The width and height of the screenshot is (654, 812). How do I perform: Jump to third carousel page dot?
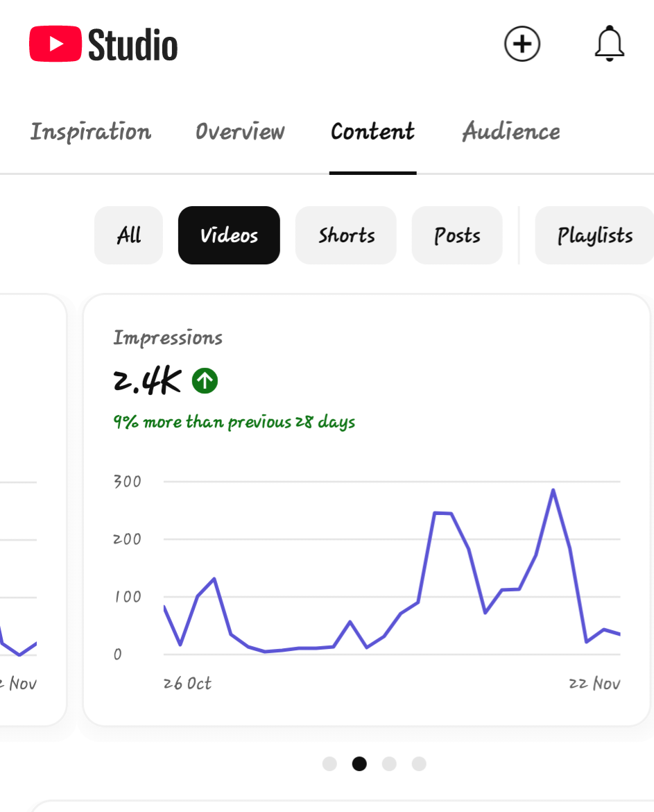coord(389,764)
